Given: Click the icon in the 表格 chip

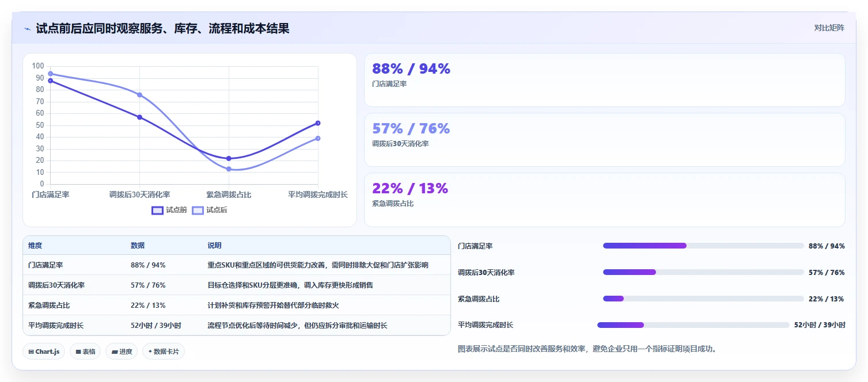Looking at the screenshot, I should coord(78,352).
